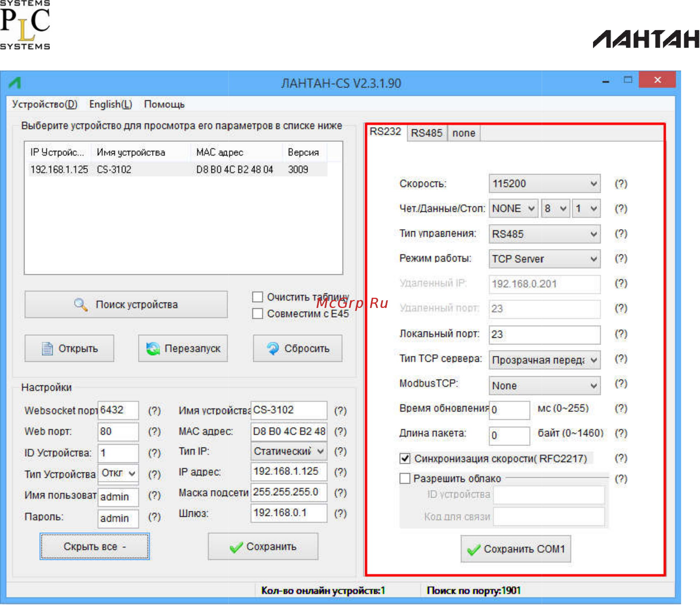Click help (?) next to Тип IP
This screenshot has width=700, height=605.
pyautogui.click(x=340, y=451)
